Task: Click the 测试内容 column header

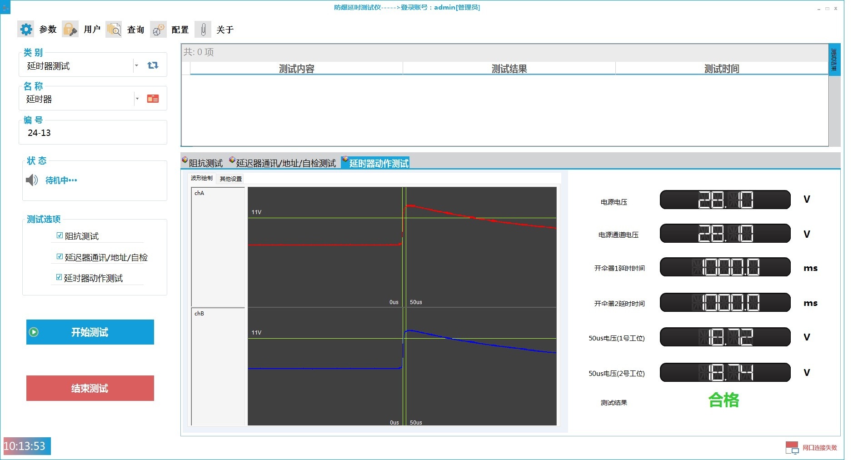Action: 296,69
